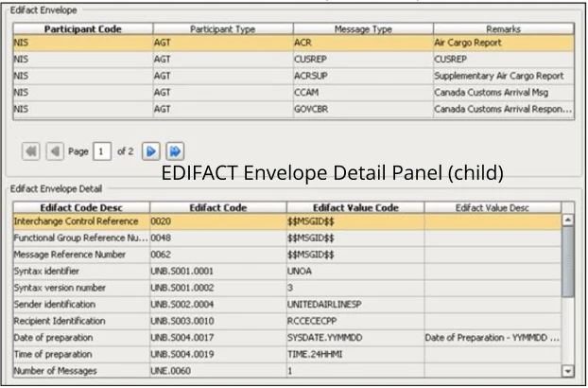Image resolution: width=588 pixels, height=388 pixels.
Task: Click the UNITEDAIRLINESP value cell
Action: pos(355,305)
